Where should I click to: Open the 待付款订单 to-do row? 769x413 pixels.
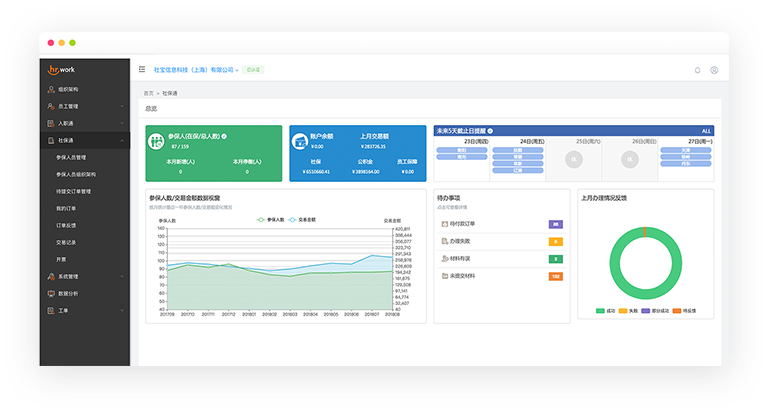(x=461, y=224)
